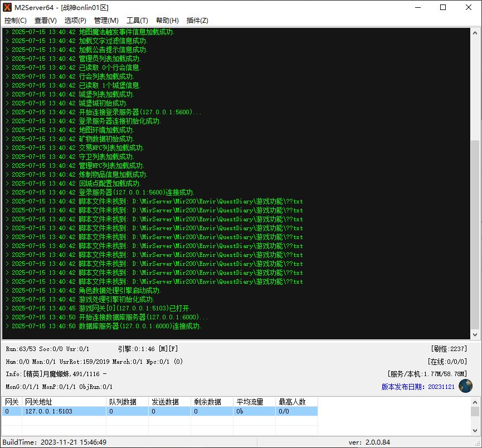Click log line 已读取 1个城堡信息
The width and height of the screenshot is (482, 448).
click(x=73, y=85)
